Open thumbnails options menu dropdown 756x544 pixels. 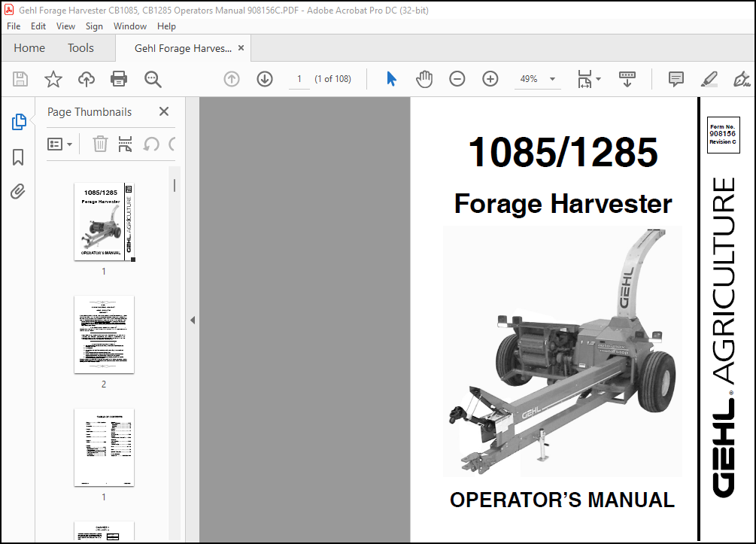point(59,144)
